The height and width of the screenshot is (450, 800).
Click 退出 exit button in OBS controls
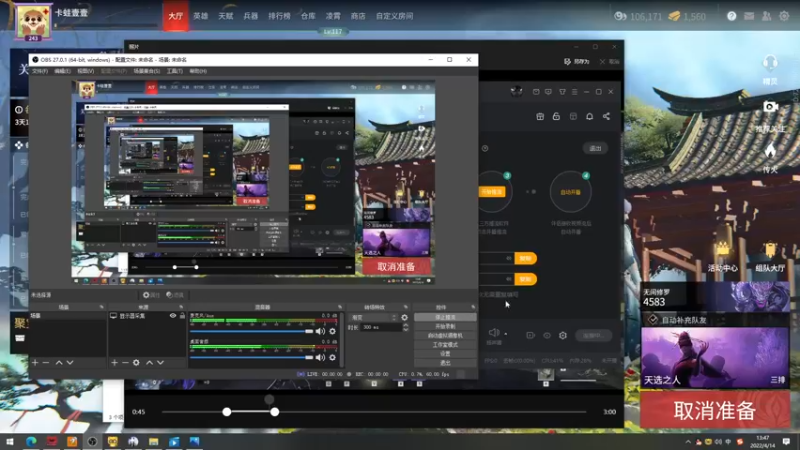445,363
